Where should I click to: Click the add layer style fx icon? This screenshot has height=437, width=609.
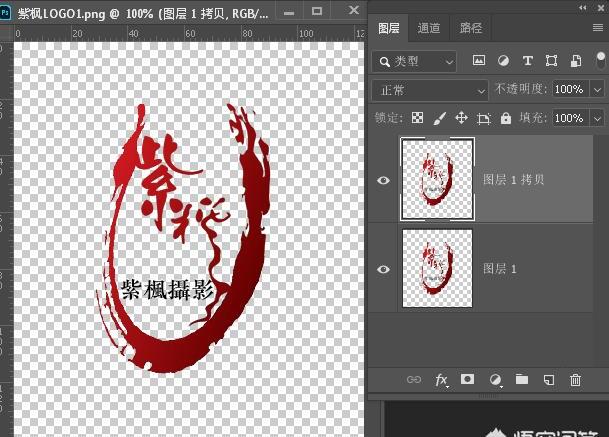click(x=441, y=380)
